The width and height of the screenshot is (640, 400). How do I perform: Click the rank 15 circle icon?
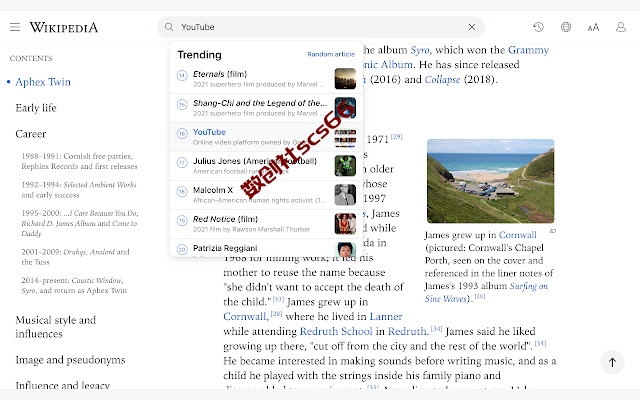click(x=182, y=104)
